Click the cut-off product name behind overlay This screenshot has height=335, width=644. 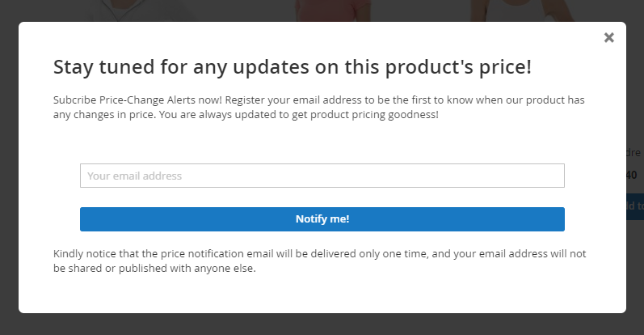click(633, 152)
